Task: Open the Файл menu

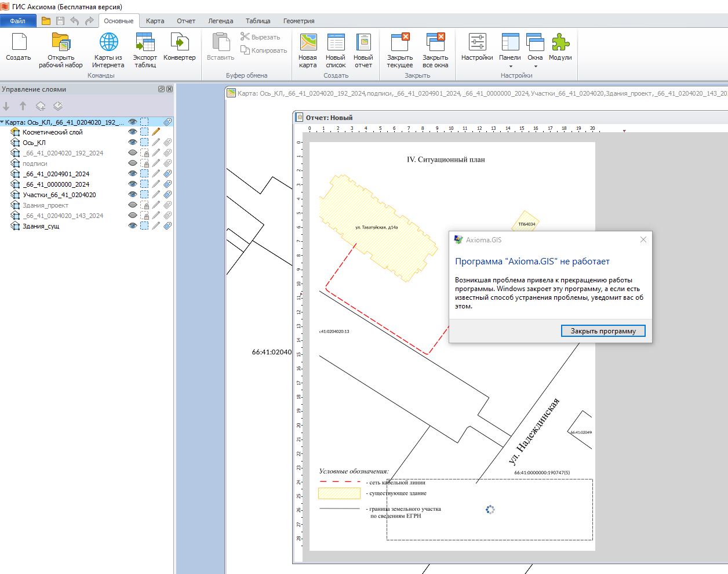Action: tap(18, 21)
